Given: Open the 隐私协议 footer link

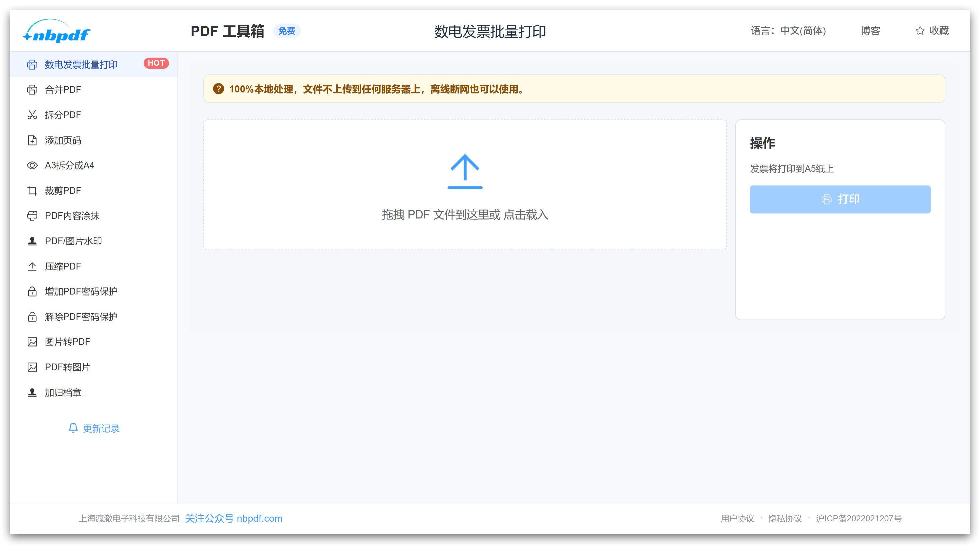Looking at the screenshot, I should tap(785, 518).
